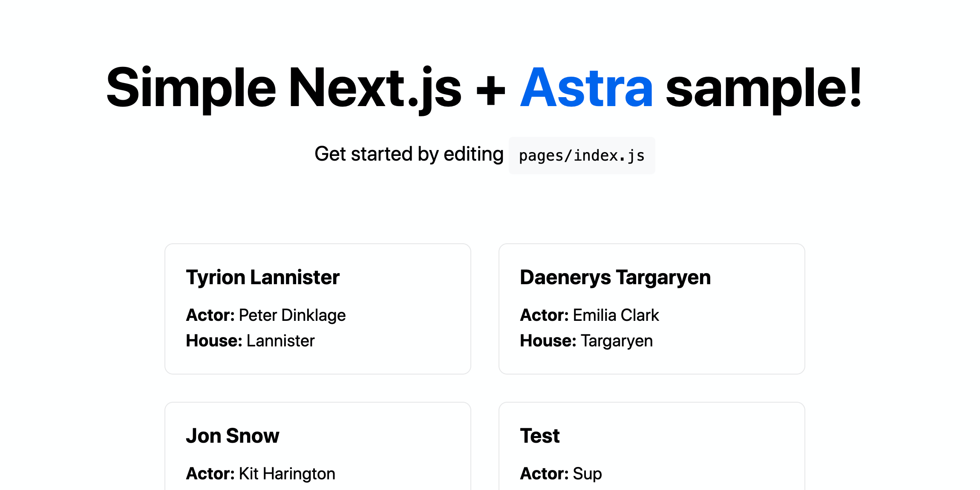Click 'Get started by editing' text
This screenshot has height=490, width=980.
pos(409,154)
